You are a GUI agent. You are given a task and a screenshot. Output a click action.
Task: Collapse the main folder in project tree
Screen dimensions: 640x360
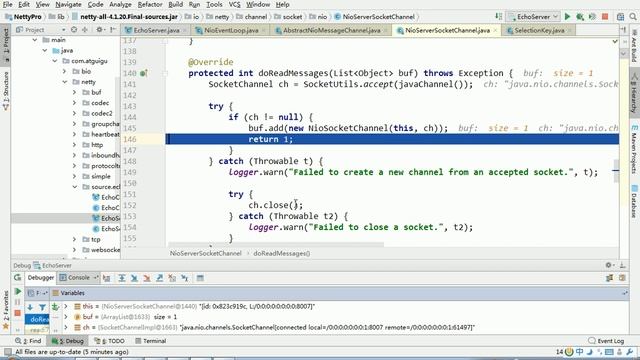coord(35,40)
